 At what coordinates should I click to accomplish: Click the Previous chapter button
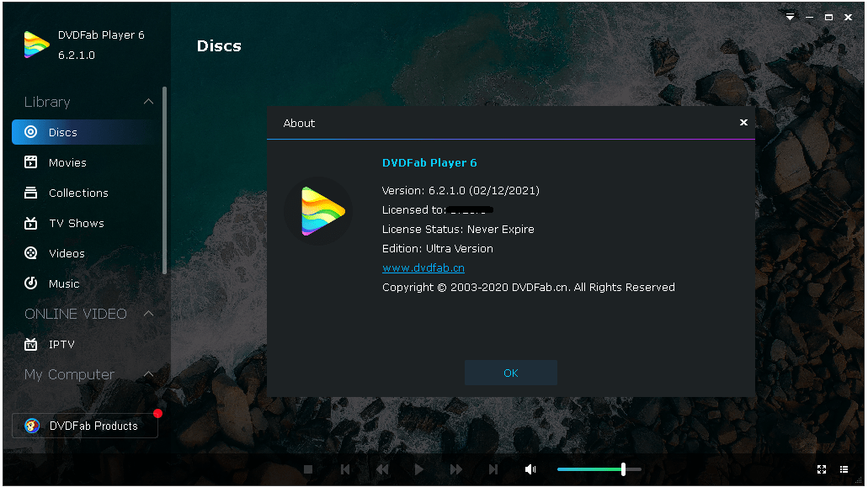coord(345,469)
